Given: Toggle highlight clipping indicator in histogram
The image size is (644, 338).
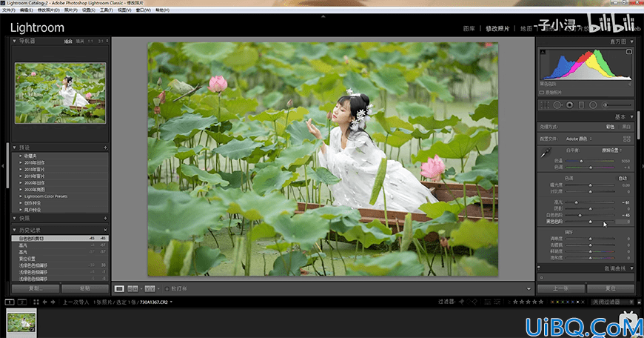Looking at the screenshot, I should pyautogui.click(x=628, y=52).
